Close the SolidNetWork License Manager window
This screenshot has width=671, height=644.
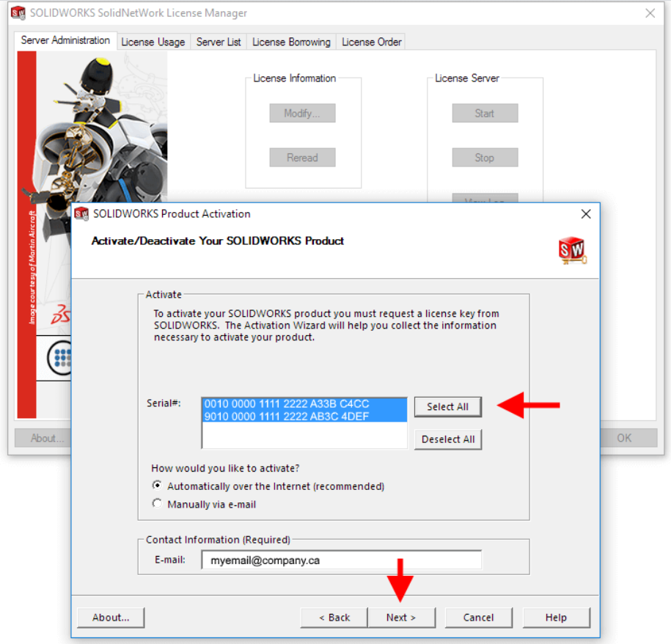650,13
